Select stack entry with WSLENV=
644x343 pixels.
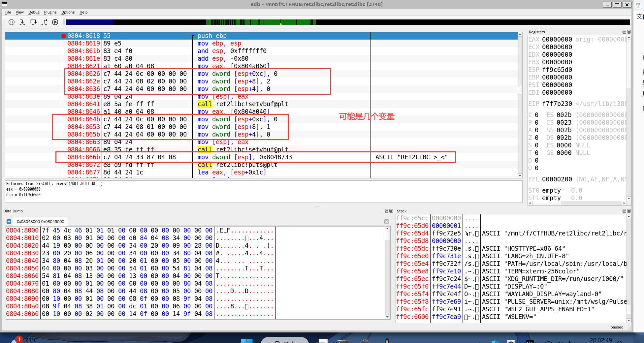click(x=511, y=317)
